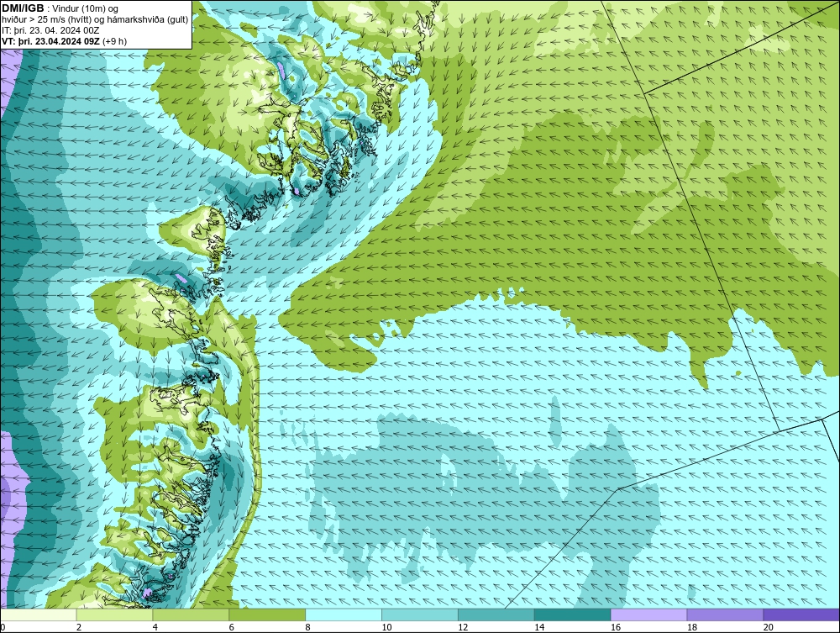Click the 'VT: þri. 23.04.2024 09Z' line
Viewport: 840px width, 633px height.
click(x=51, y=41)
